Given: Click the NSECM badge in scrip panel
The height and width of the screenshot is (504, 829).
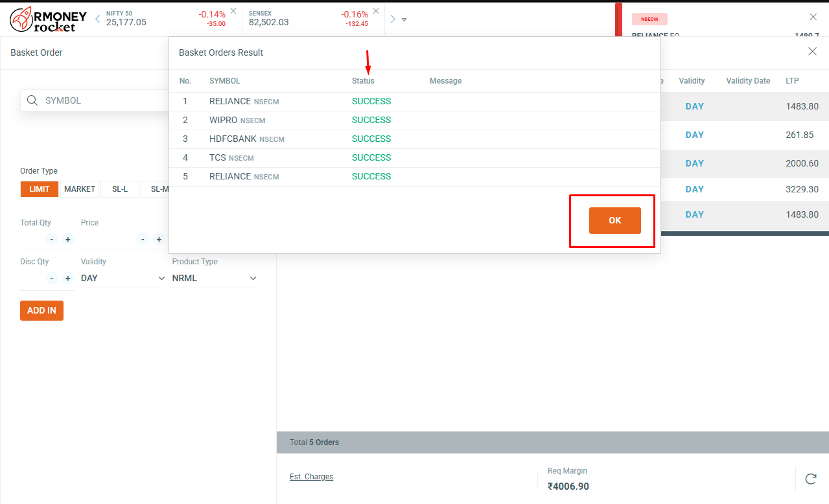Looking at the screenshot, I should tap(649, 19).
